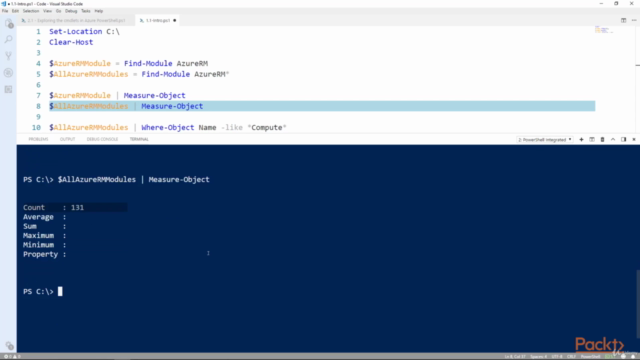Click the unsaved dot on 1.1-Intro.ps1 tab

click(x=175, y=20)
